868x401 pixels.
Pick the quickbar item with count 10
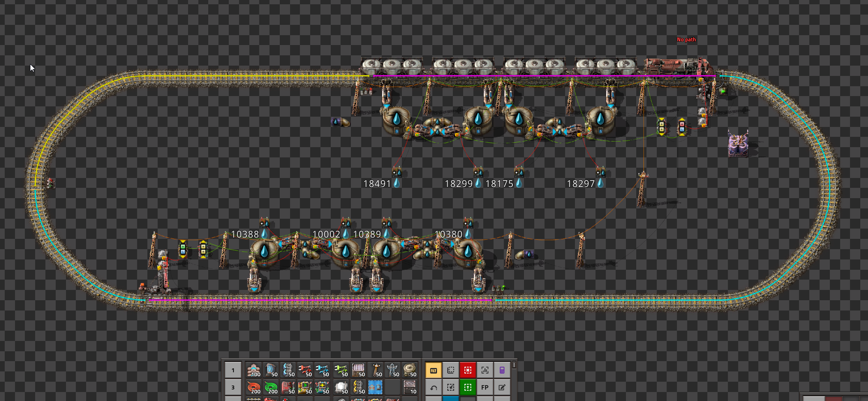410,387
